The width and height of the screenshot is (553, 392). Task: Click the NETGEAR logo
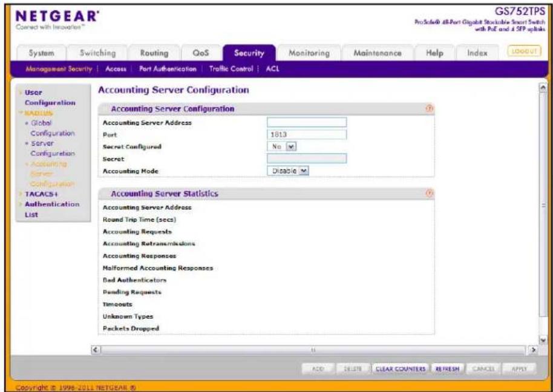click(57, 16)
